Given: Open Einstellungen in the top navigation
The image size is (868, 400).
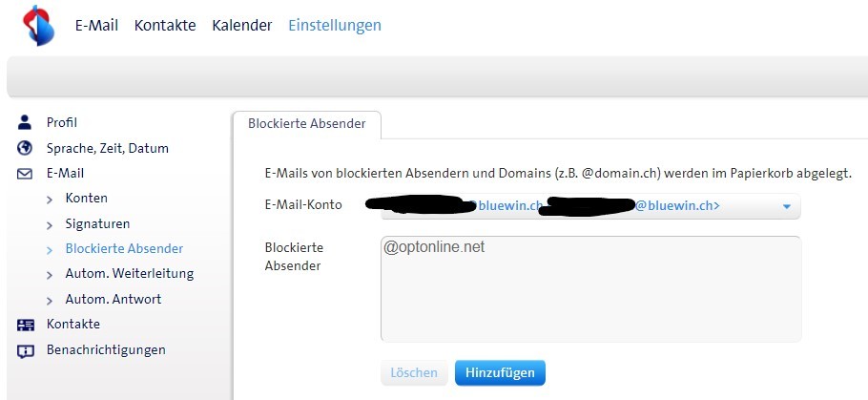Looking at the screenshot, I should [335, 26].
